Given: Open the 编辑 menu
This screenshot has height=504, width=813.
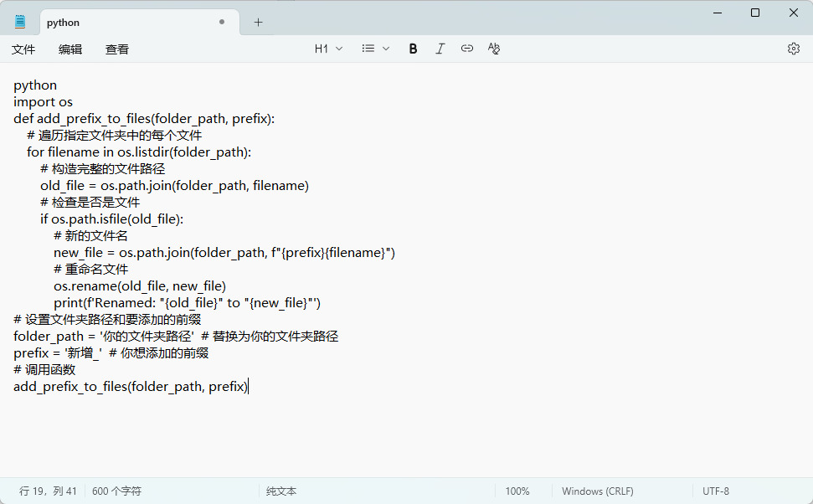Looking at the screenshot, I should (x=70, y=49).
